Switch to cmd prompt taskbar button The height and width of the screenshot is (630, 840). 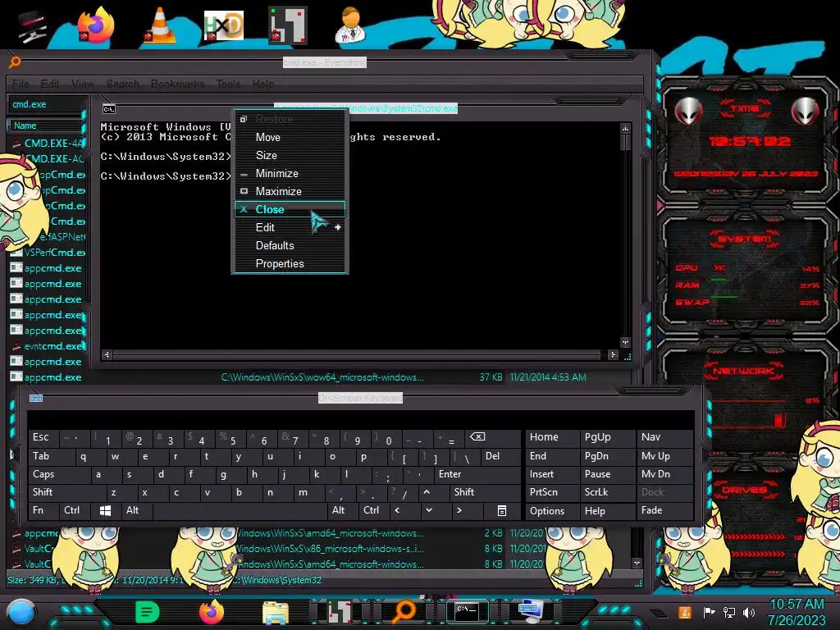467,611
